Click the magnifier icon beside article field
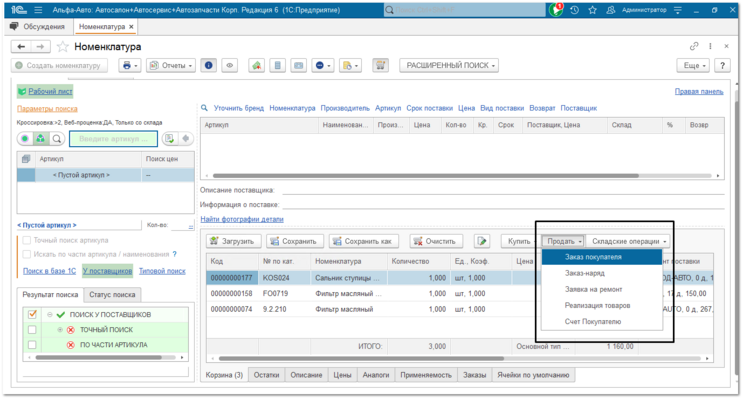 coord(57,139)
